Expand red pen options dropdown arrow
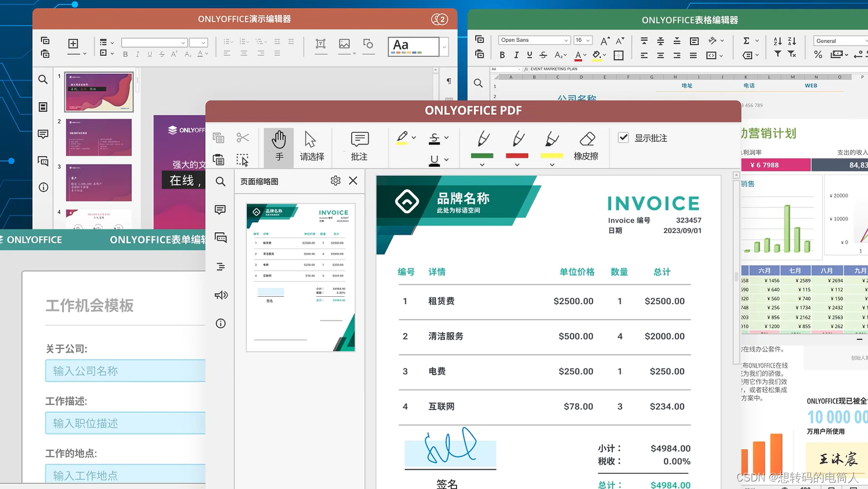 pos(517,165)
